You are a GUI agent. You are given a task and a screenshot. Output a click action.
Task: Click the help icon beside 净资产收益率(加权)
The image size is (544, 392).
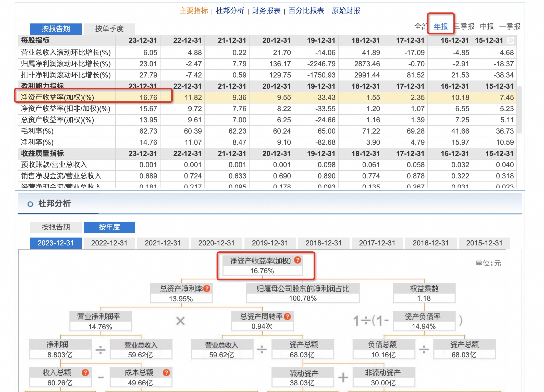point(297,260)
